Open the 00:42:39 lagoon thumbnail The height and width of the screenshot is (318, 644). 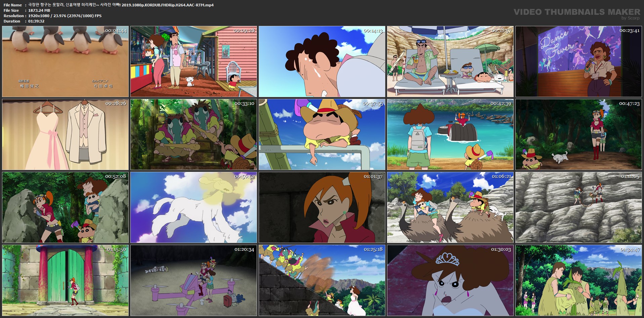(x=450, y=134)
